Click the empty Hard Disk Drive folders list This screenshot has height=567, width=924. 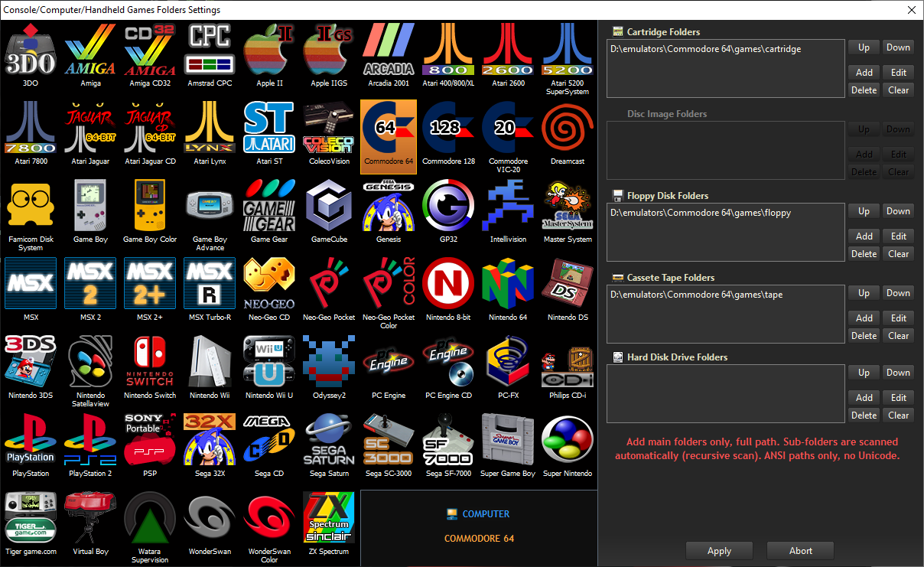[725, 393]
